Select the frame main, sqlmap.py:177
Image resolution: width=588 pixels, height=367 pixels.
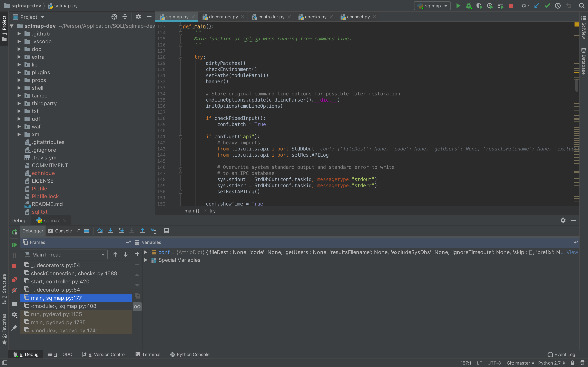point(56,298)
